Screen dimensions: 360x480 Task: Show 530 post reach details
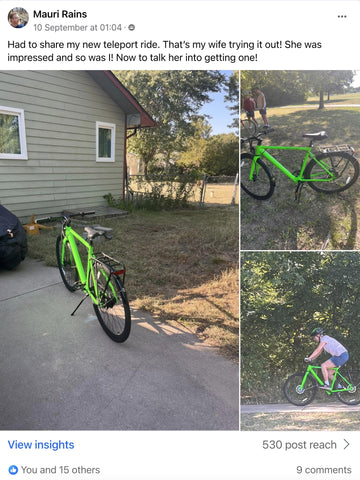tap(299, 445)
